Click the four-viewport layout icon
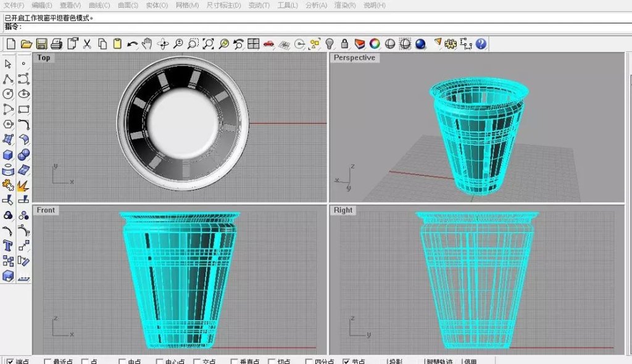The width and height of the screenshot is (632, 364). (x=253, y=44)
